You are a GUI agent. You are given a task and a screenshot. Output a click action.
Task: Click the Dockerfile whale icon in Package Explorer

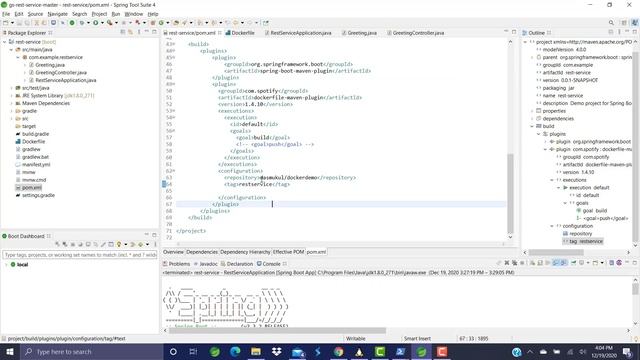(x=18, y=142)
